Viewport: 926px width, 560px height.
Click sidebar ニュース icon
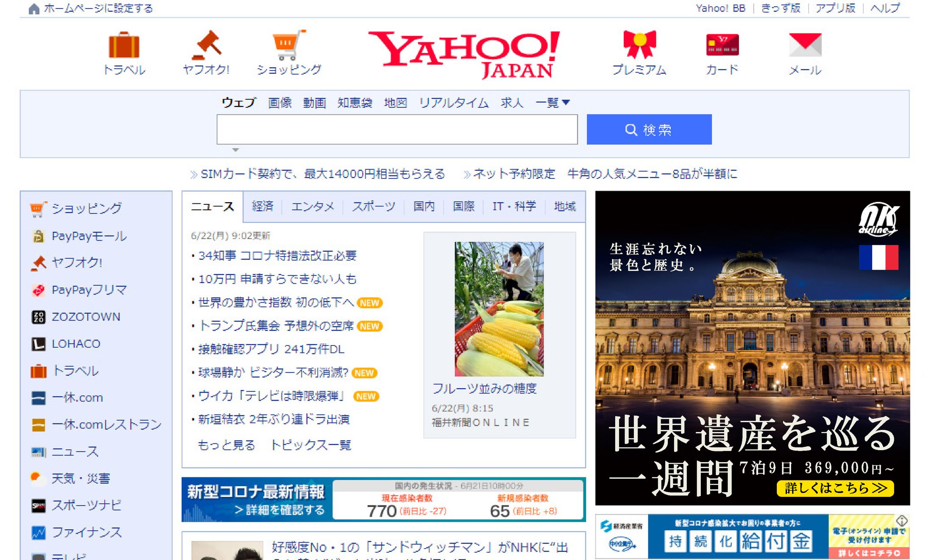point(38,452)
